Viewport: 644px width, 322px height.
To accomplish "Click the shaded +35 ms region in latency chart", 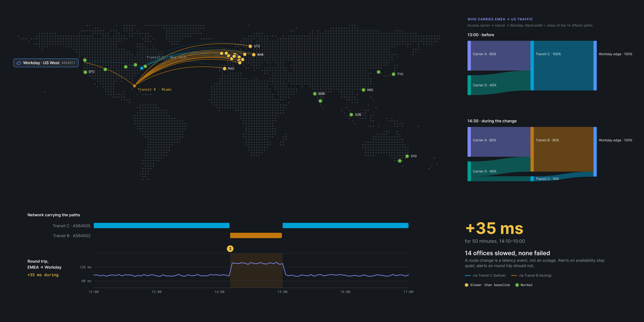I will click(256, 270).
